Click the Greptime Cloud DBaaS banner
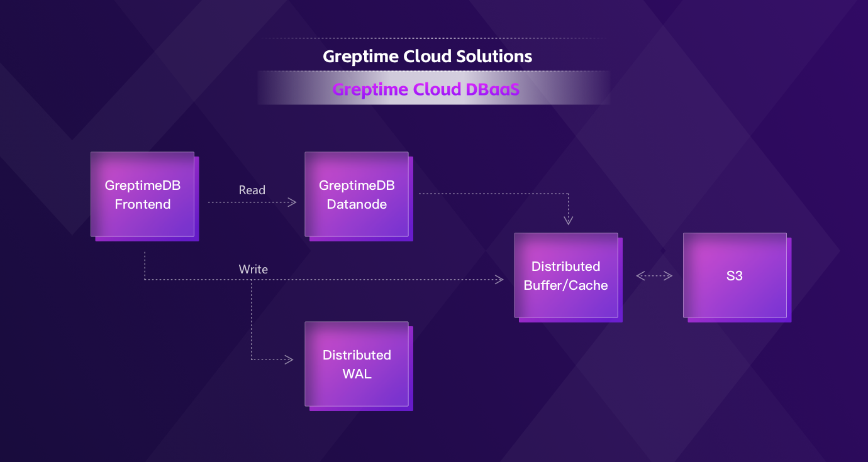The image size is (868, 462). click(x=427, y=89)
